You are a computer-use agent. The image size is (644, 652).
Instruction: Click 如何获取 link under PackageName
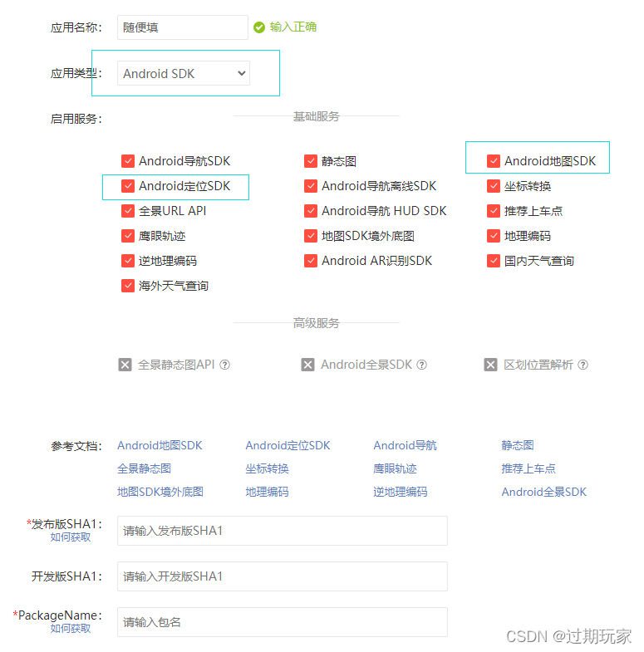[x=71, y=628]
